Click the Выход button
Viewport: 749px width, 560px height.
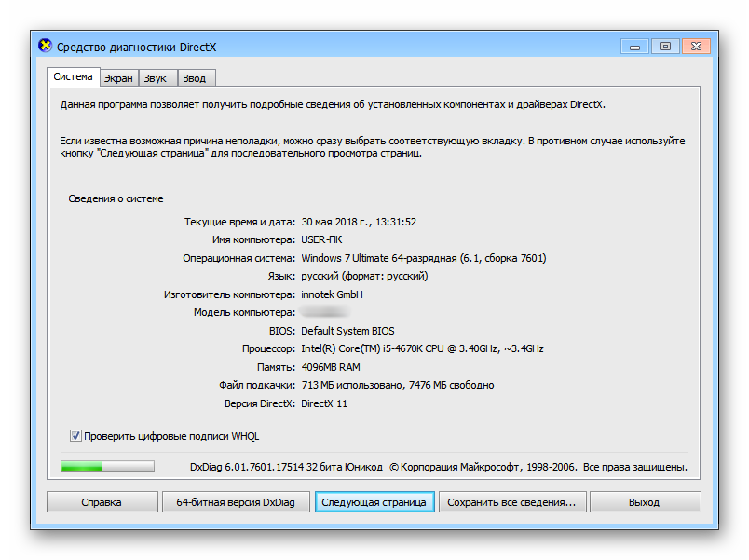(645, 502)
